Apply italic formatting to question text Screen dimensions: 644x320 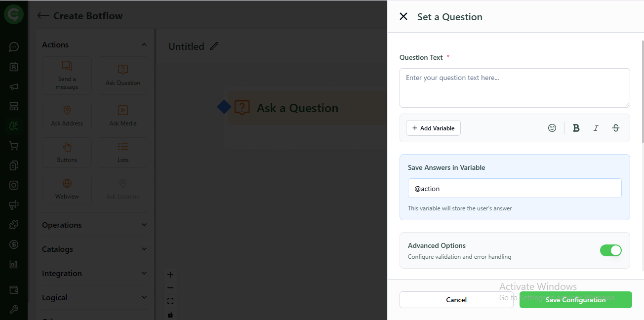(x=596, y=127)
